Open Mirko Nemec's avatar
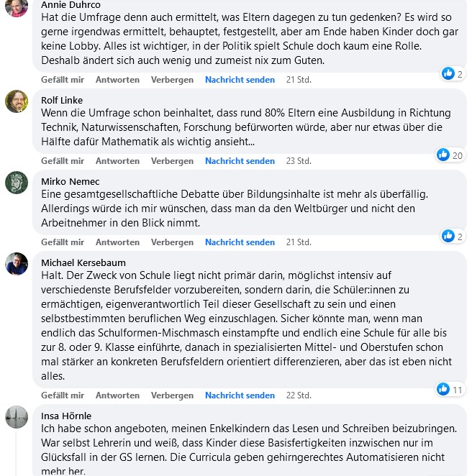 17,183
